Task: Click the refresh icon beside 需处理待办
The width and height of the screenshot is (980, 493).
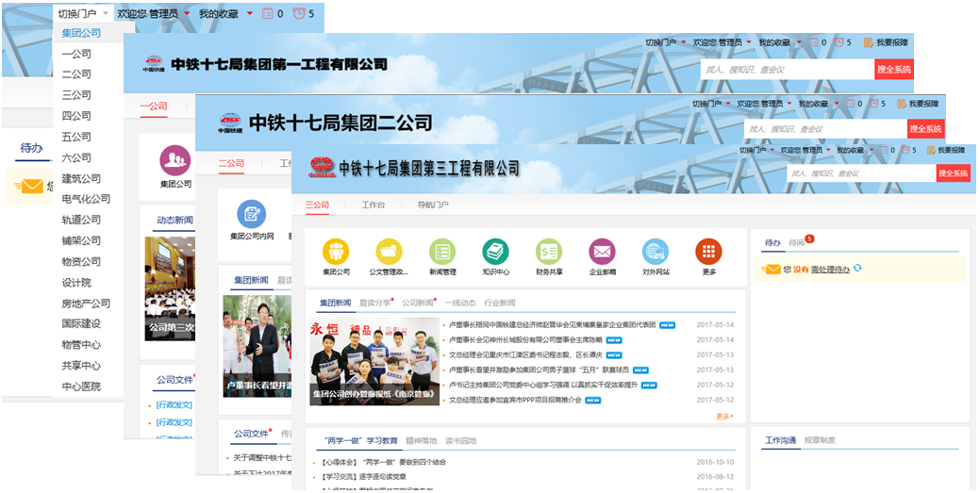Action: pyautogui.click(x=857, y=270)
